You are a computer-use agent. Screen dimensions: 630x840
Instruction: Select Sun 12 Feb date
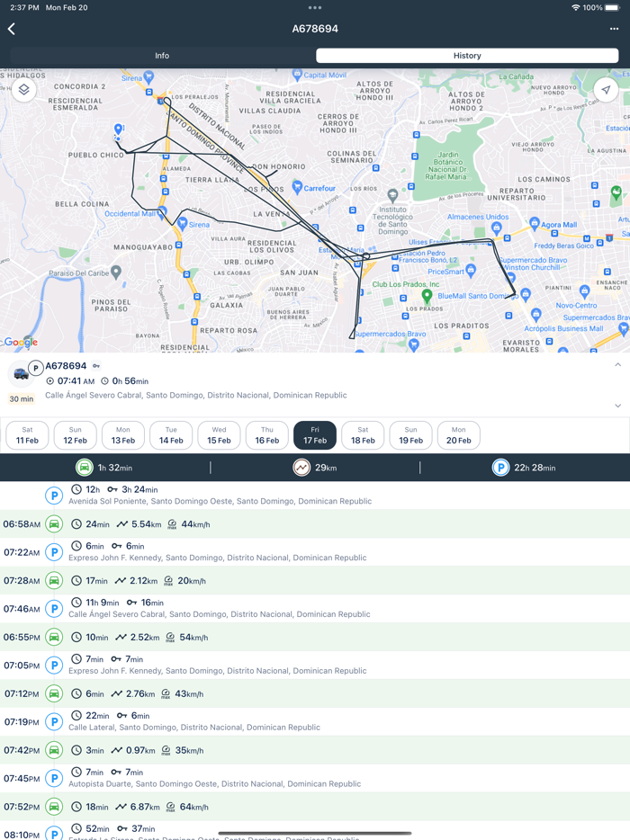click(75, 435)
